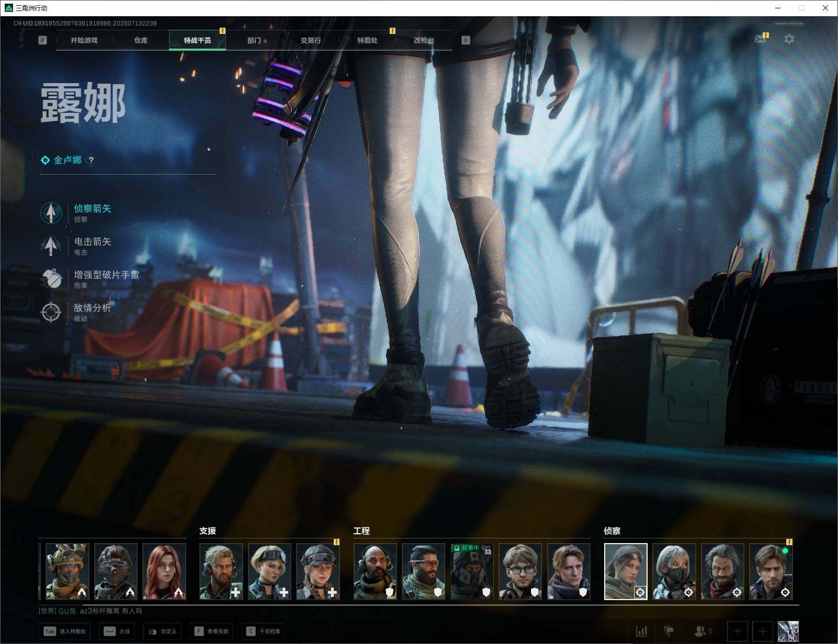Add a teammate in the first empty slot

point(738,631)
